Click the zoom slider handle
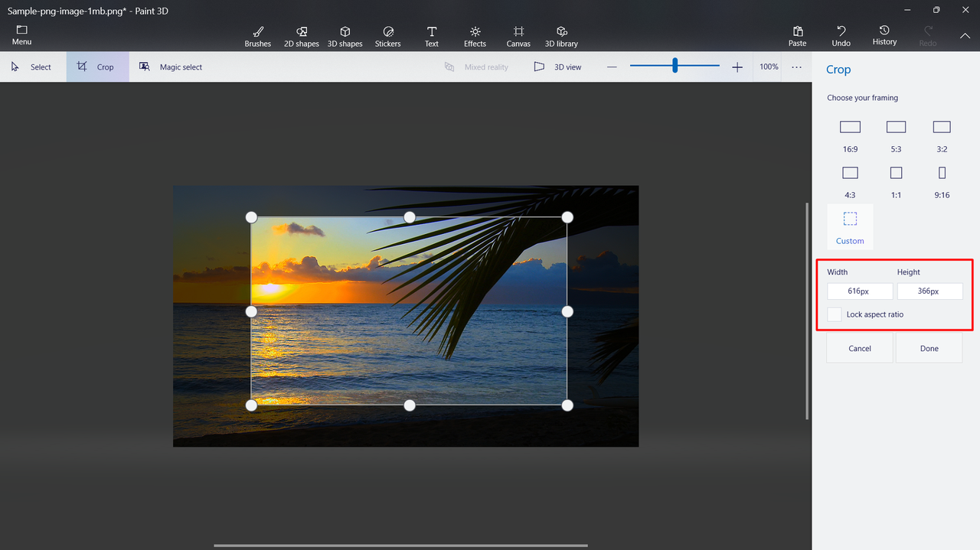The width and height of the screenshot is (980, 550). 675,67
